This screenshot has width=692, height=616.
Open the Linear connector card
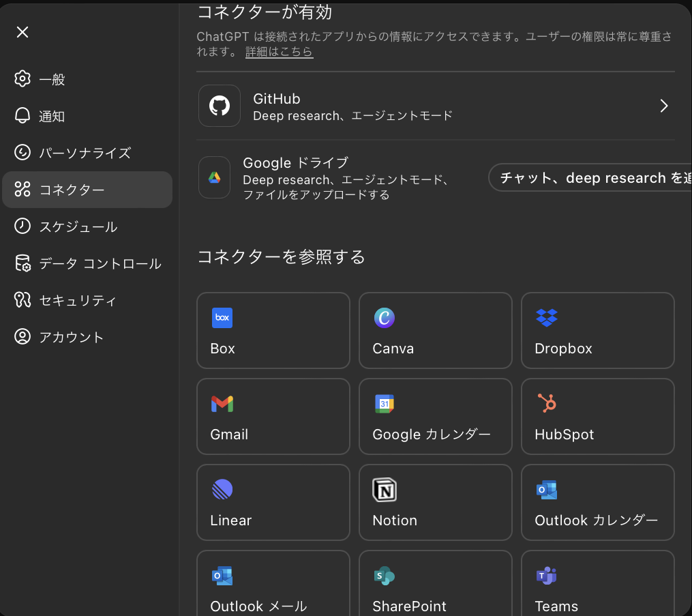[x=273, y=502]
